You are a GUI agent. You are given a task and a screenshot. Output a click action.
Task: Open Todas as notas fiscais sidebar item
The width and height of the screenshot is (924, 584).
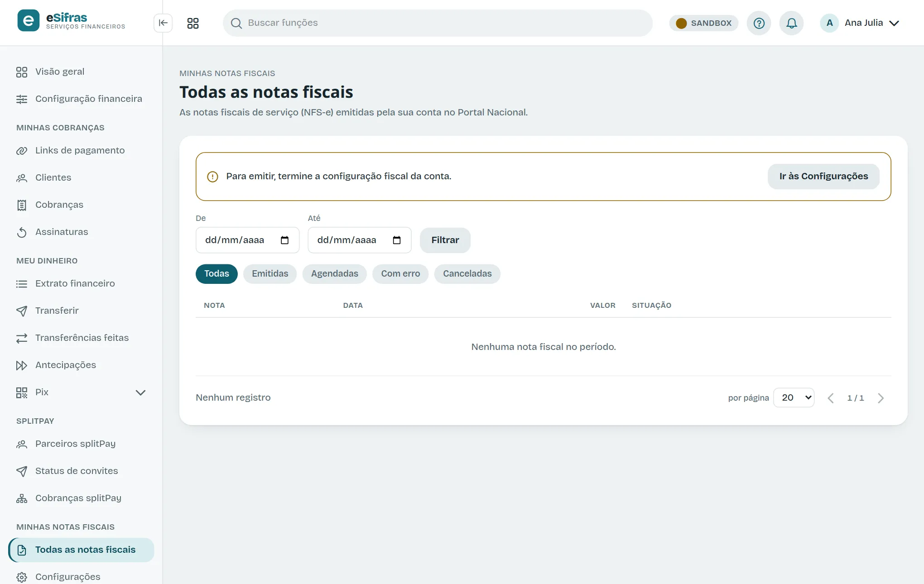click(81, 550)
